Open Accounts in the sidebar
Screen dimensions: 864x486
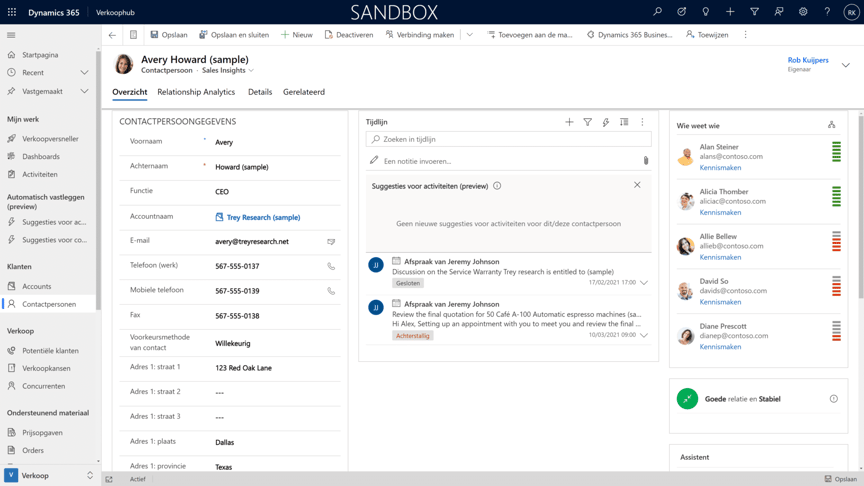(36, 287)
